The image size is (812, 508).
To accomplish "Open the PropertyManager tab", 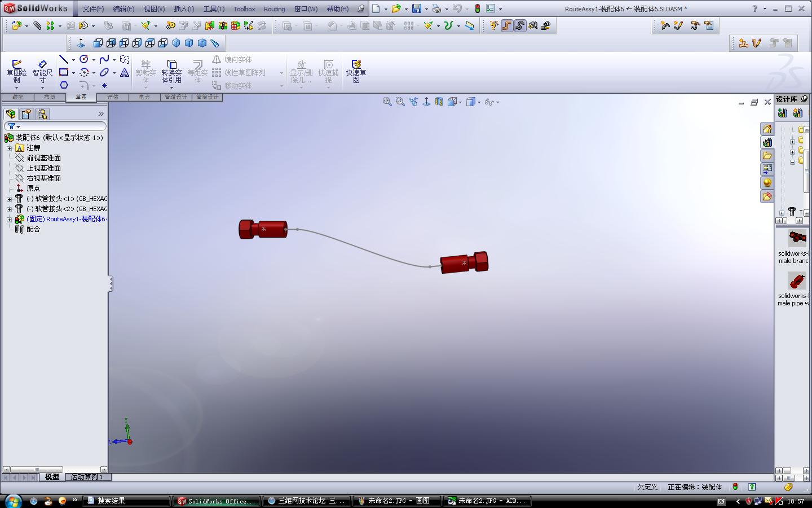I will pos(26,114).
